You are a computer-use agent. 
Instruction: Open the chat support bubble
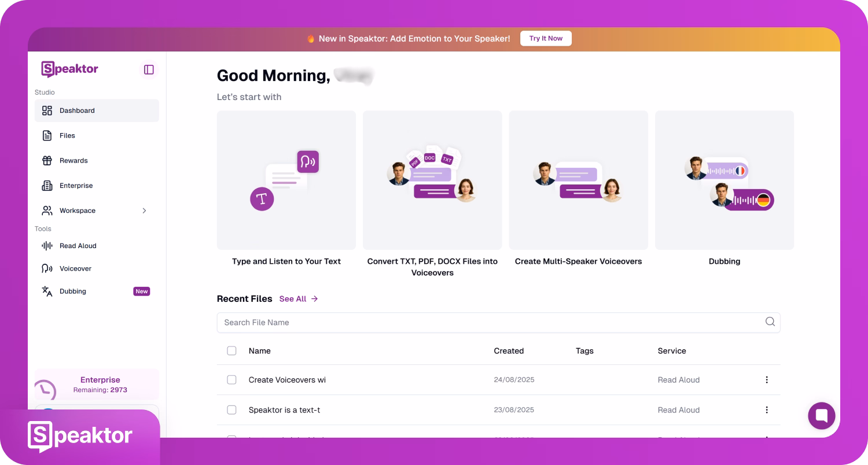coord(821,415)
